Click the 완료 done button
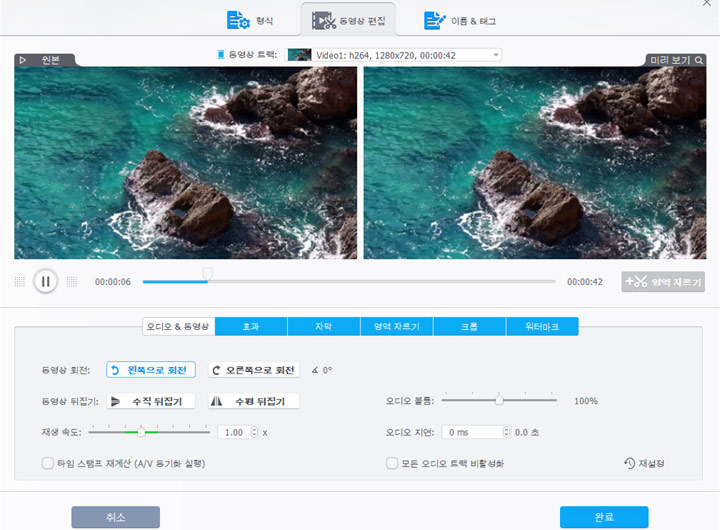Viewport: 720px width, 530px height. [604, 517]
